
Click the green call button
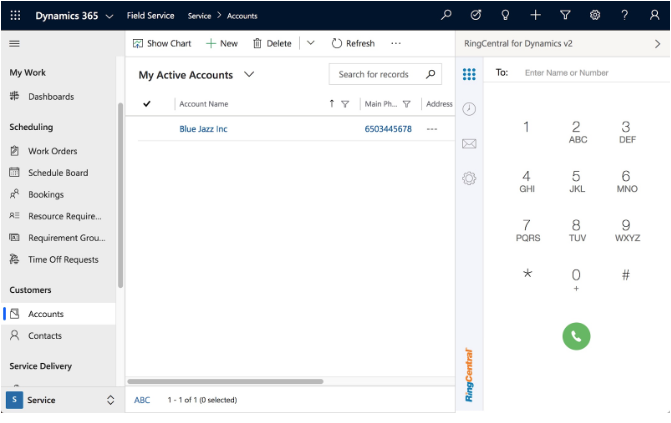pos(576,337)
